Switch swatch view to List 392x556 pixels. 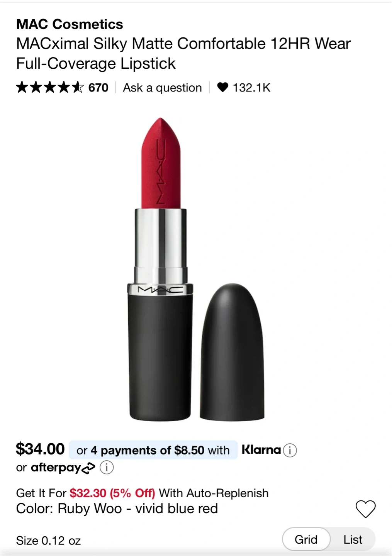tap(353, 539)
